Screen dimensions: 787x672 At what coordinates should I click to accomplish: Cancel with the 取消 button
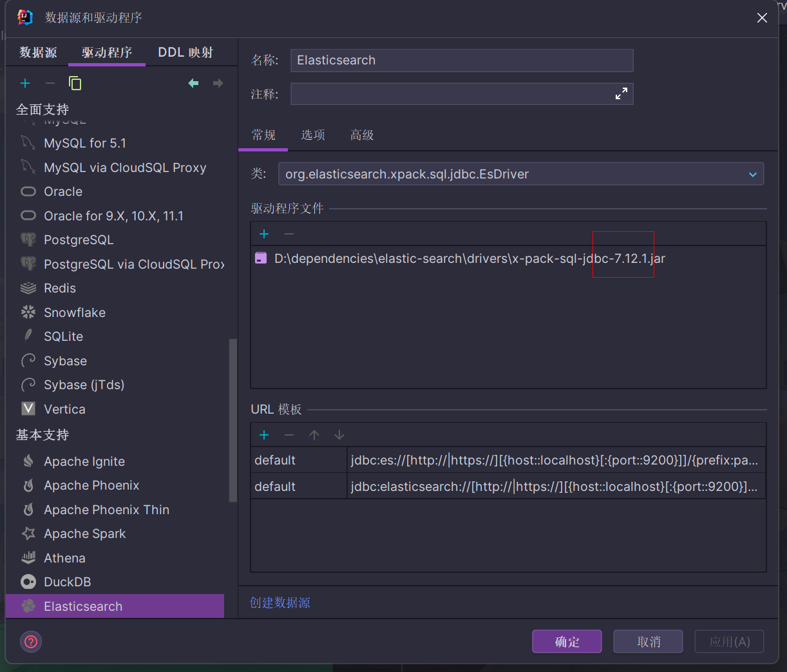coord(648,642)
